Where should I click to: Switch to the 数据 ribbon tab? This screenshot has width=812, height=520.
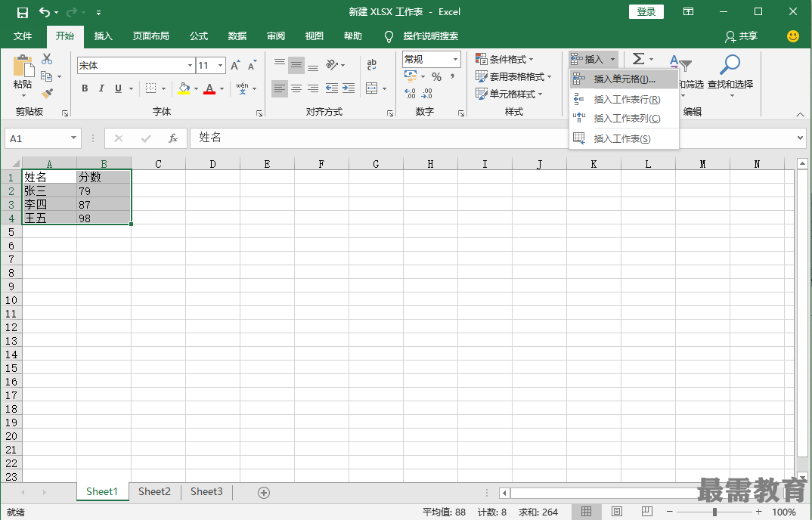click(237, 36)
